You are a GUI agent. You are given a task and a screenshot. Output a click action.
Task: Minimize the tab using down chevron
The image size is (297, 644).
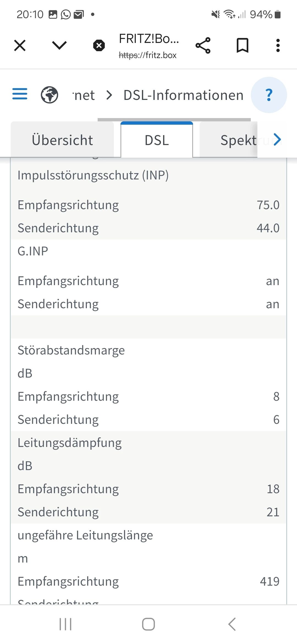point(59,45)
